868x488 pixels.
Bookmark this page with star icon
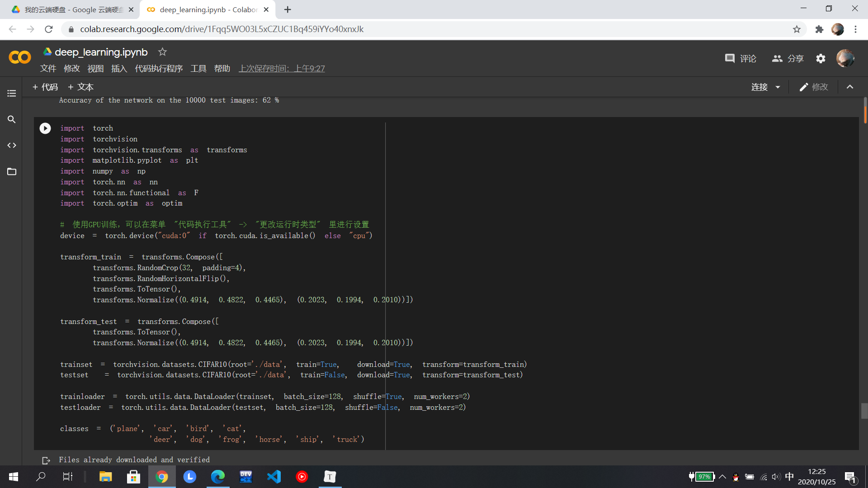tap(797, 29)
